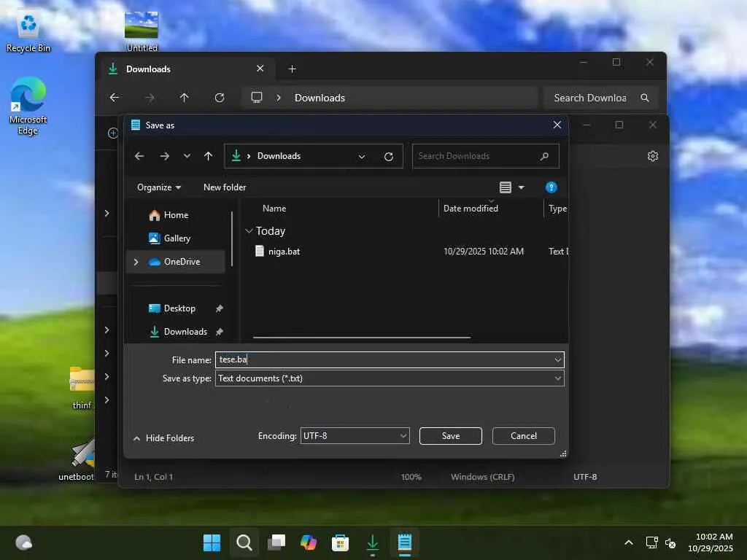Image resolution: width=747 pixels, height=560 pixels.
Task: Click the blue Help icon in dialog
Action: (x=551, y=187)
